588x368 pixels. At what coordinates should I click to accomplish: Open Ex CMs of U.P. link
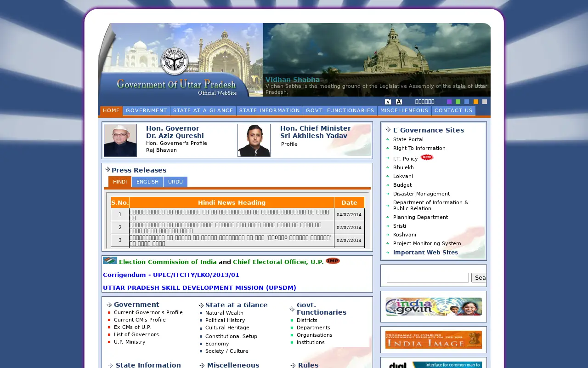click(x=132, y=327)
